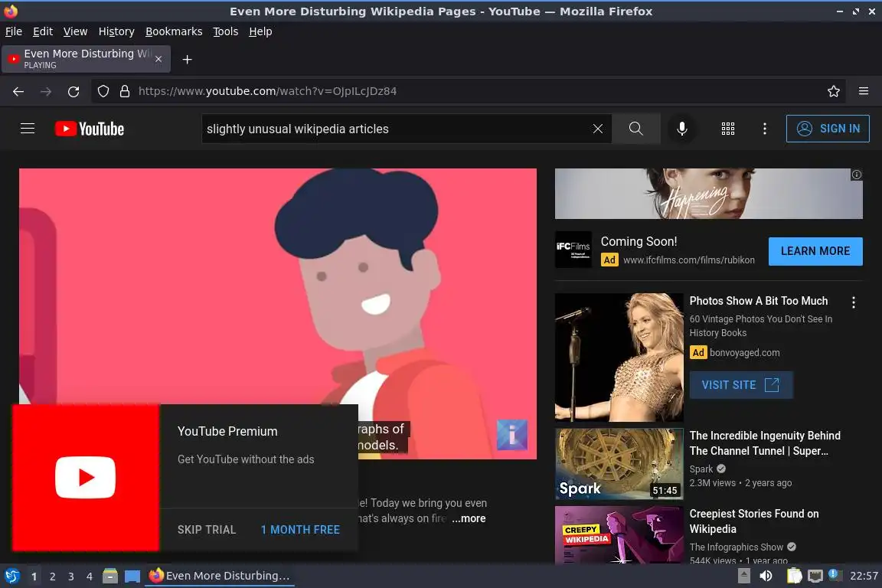The image size is (882, 588).
Task: Open The Infographics Show channel name
Action: point(736,547)
